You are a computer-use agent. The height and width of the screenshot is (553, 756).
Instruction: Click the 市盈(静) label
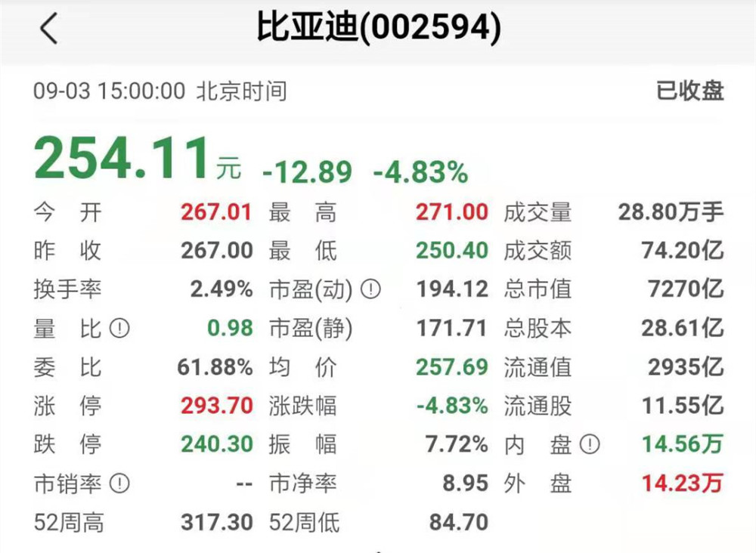tap(311, 329)
